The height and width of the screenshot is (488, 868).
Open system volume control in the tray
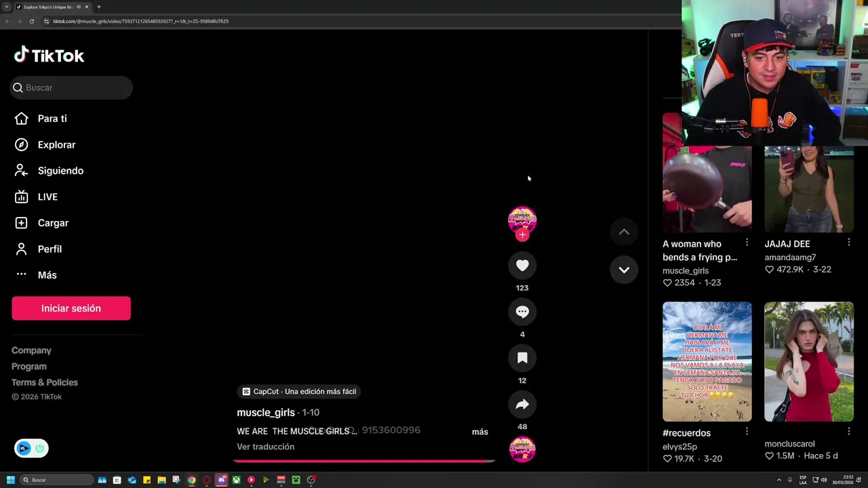[x=824, y=480]
